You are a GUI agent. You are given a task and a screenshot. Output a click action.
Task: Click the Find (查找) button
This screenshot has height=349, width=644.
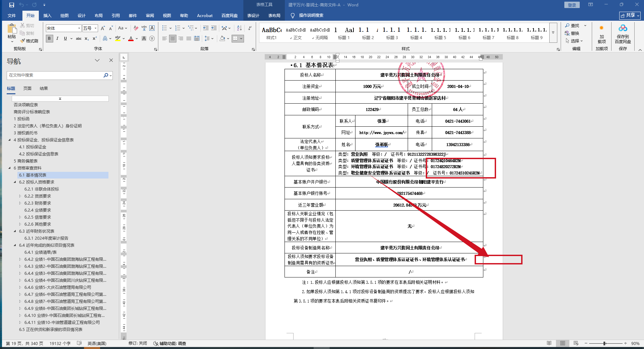click(x=572, y=25)
